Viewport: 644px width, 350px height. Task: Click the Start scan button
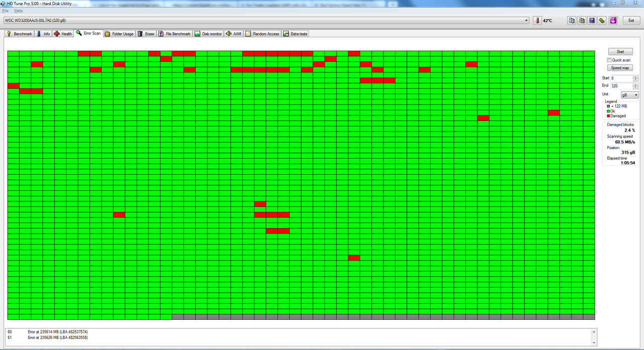pos(620,51)
